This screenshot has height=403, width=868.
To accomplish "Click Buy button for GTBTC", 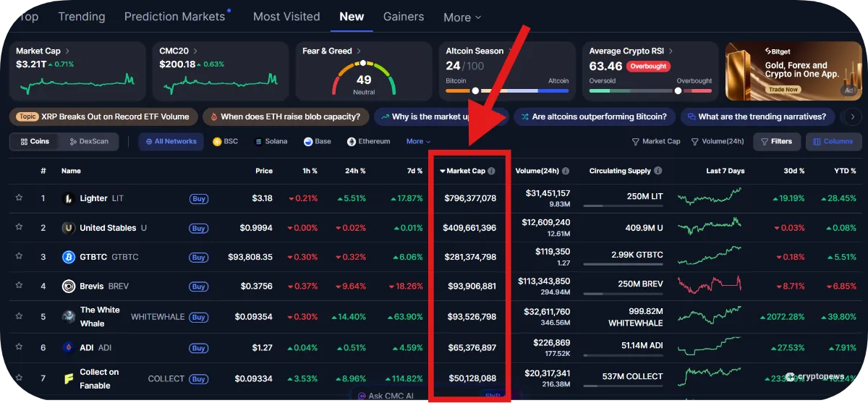I will (199, 258).
